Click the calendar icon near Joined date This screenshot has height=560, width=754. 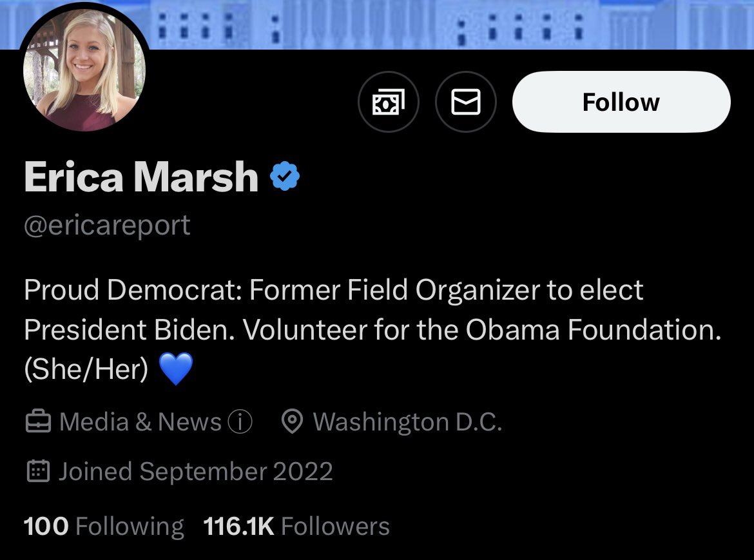[38, 470]
